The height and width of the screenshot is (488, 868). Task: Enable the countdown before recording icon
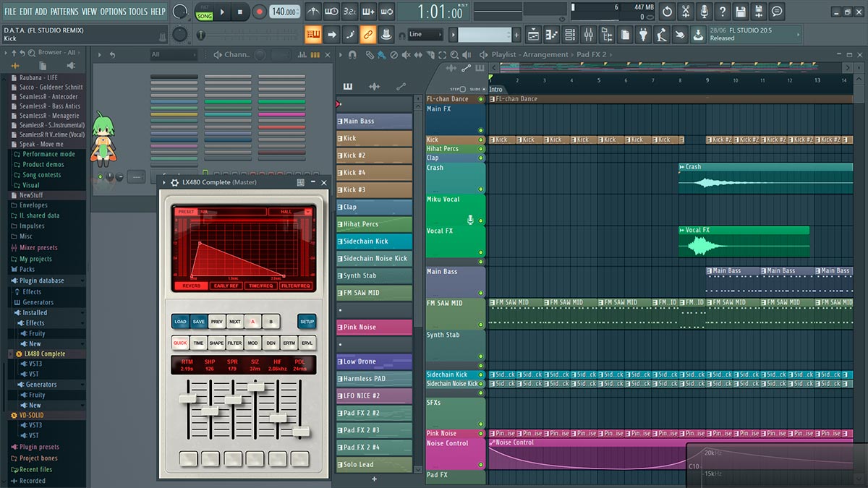pos(350,12)
